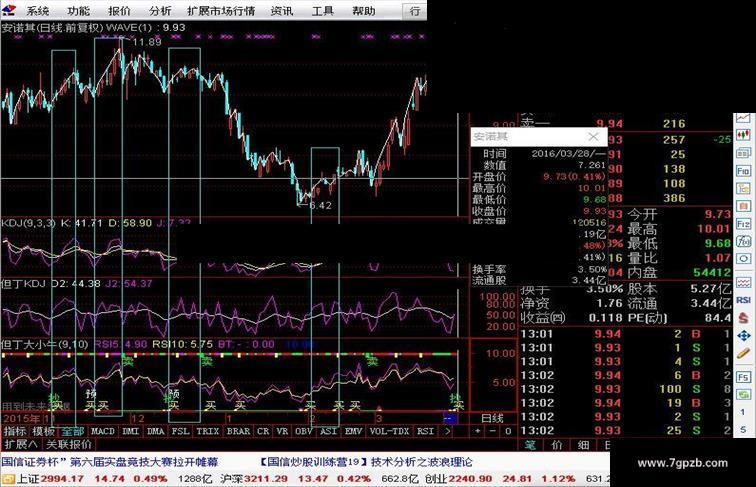Select the VOL-TDX indicator tab

coord(389,431)
